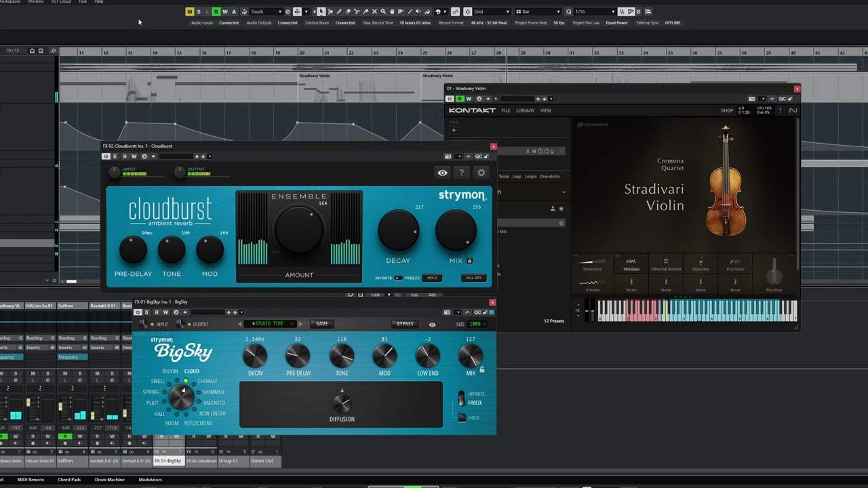Click the Cloudburst HOLD button

[x=431, y=278]
